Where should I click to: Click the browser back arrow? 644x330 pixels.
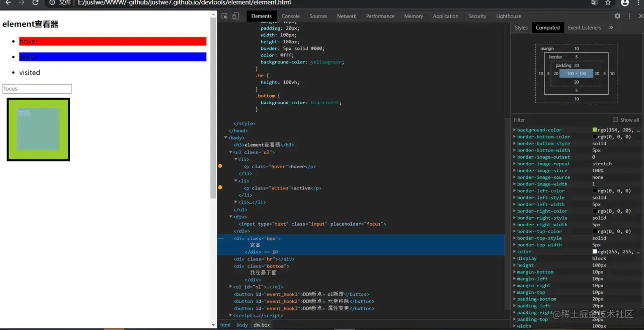[x=8, y=3]
